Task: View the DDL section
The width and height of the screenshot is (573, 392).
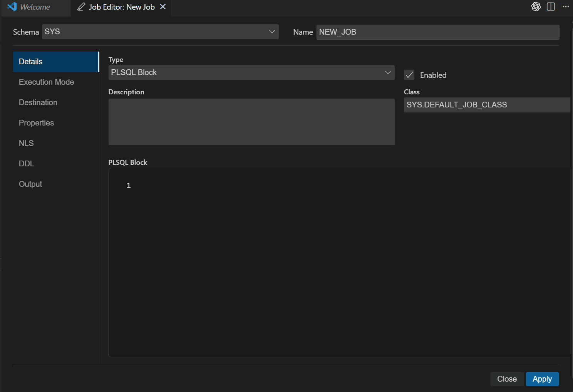Action: tap(27, 164)
